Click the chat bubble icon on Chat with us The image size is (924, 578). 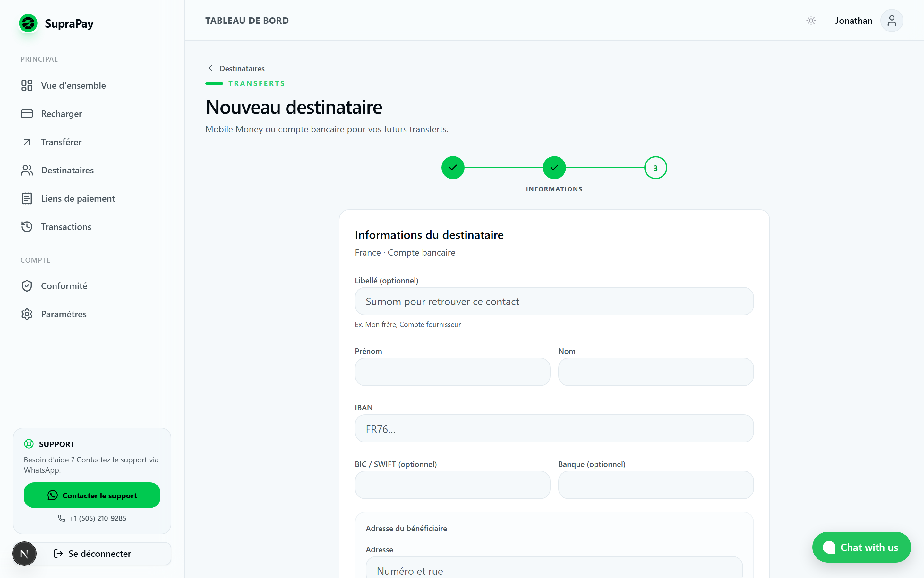coord(829,547)
